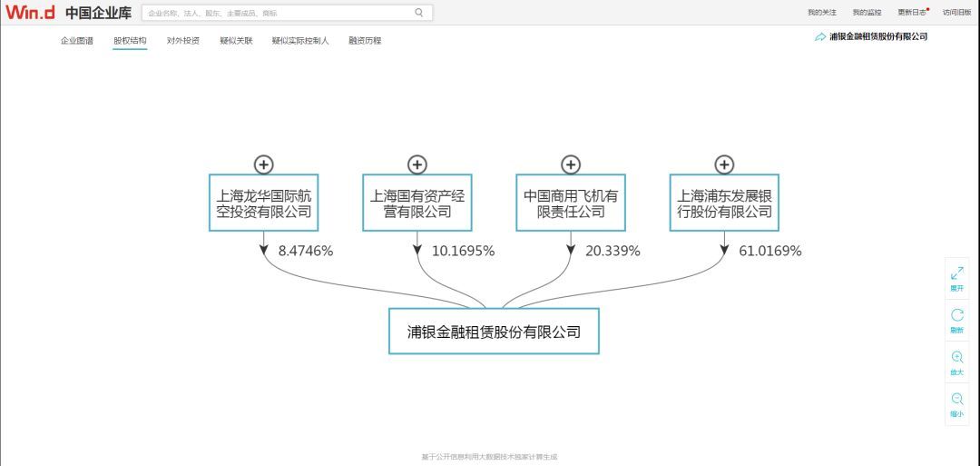Select the 中国商用飞机有限责任公司 node
Viewport: 980px width, 466px height.
571,203
